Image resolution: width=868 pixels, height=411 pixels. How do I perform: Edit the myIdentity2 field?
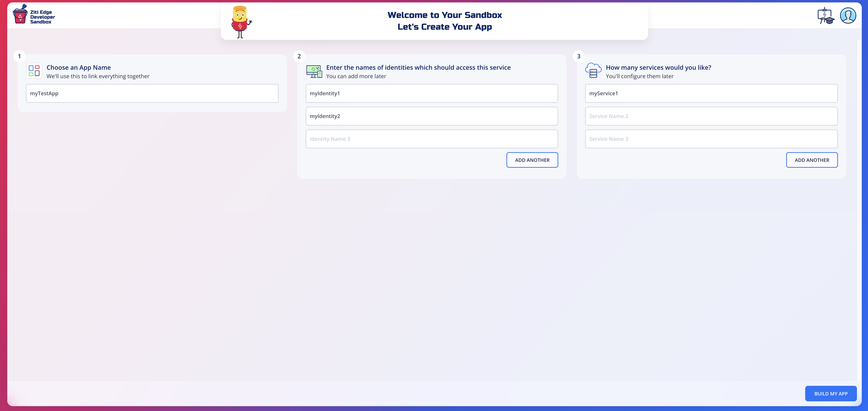[x=432, y=116]
